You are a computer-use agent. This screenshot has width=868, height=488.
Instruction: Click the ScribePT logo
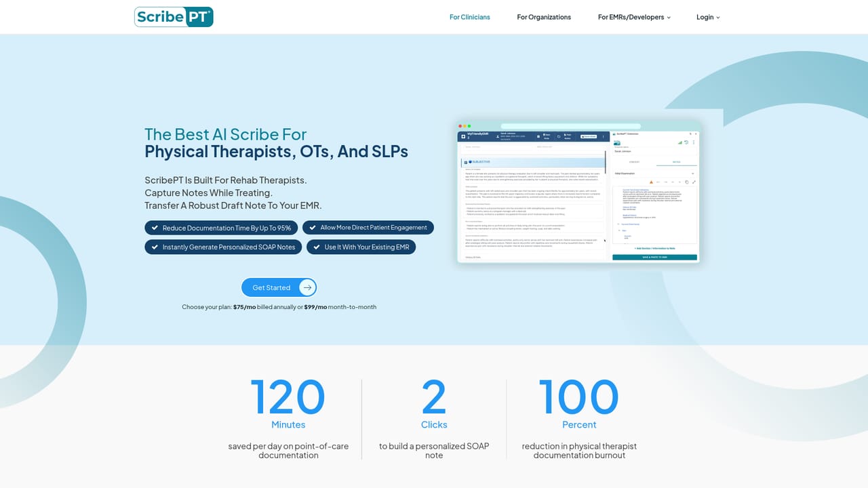pyautogui.click(x=174, y=17)
